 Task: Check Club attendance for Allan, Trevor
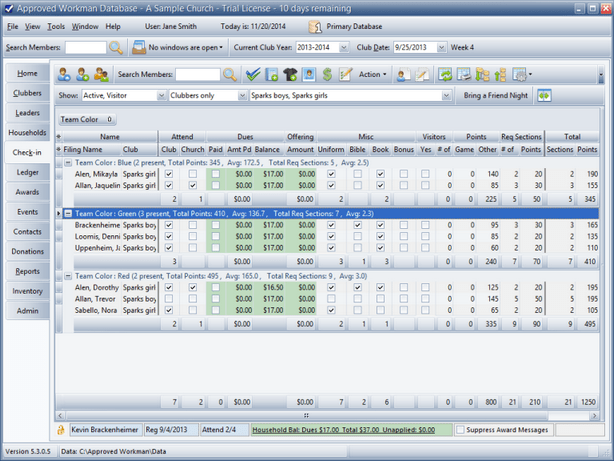[169, 299]
